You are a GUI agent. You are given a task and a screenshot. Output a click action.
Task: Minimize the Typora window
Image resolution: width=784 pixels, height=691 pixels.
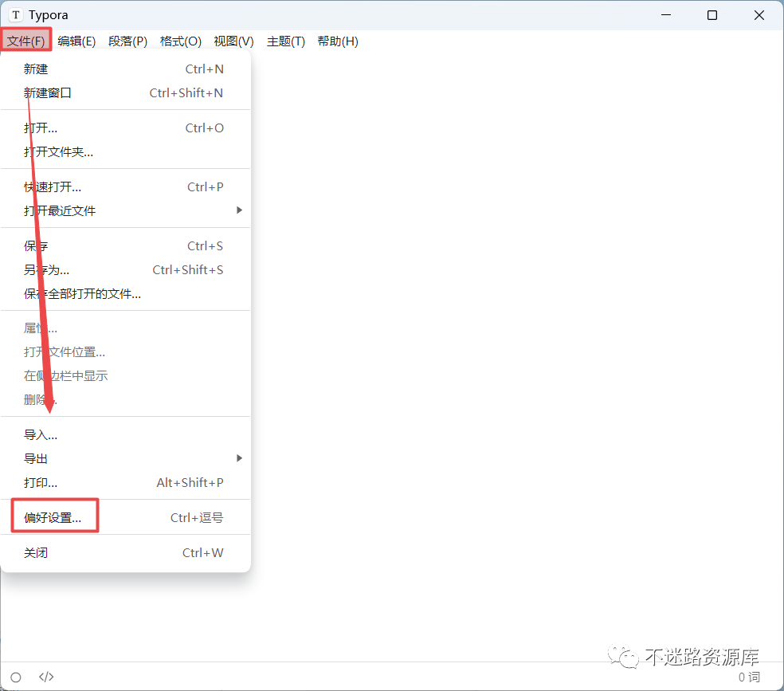[666, 15]
